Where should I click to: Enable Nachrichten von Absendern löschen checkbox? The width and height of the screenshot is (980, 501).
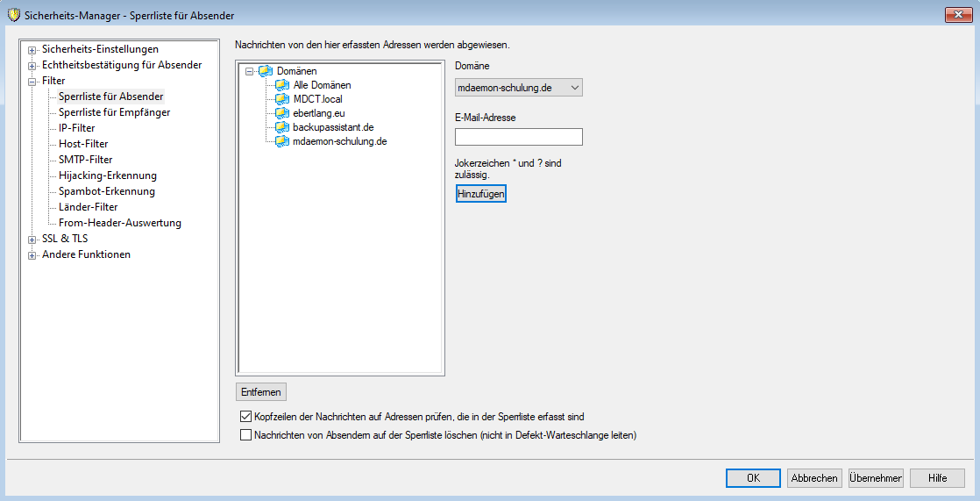coord(245,434)
